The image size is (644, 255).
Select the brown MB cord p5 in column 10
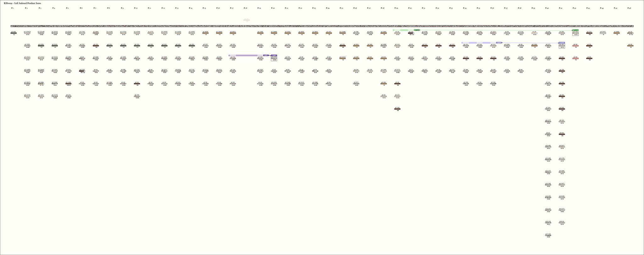click(x=137, y=84)
